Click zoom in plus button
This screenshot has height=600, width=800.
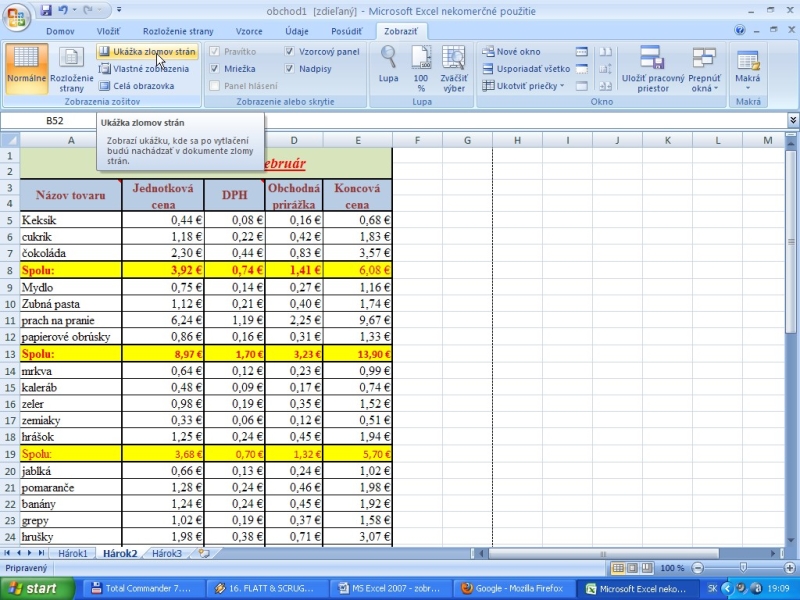click(x=789, y=568)
